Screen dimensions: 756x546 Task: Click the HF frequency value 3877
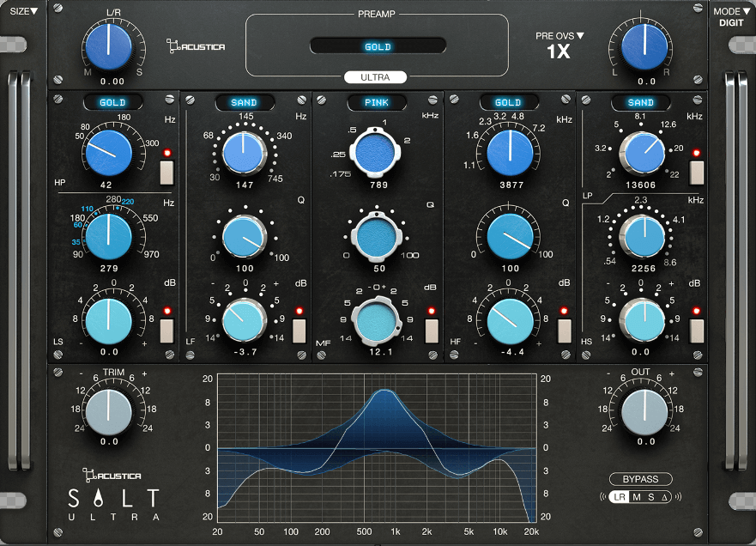(x=511, y=185)
